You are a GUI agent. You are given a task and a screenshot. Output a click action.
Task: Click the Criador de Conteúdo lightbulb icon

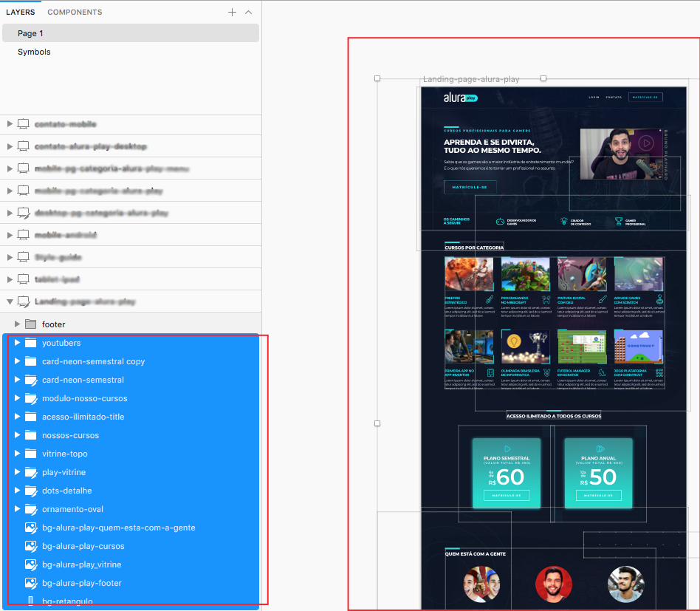point(564,221)
